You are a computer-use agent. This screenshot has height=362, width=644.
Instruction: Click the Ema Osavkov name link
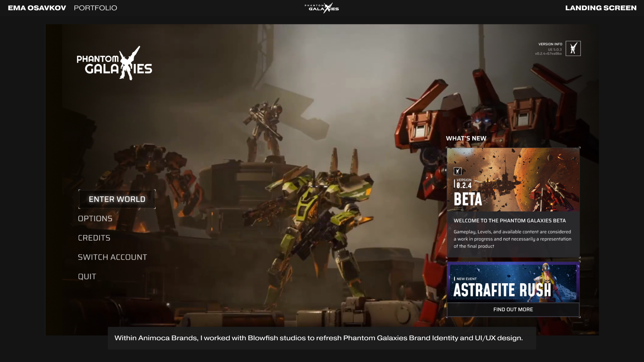pyautogui.click(x=37, y=8)
